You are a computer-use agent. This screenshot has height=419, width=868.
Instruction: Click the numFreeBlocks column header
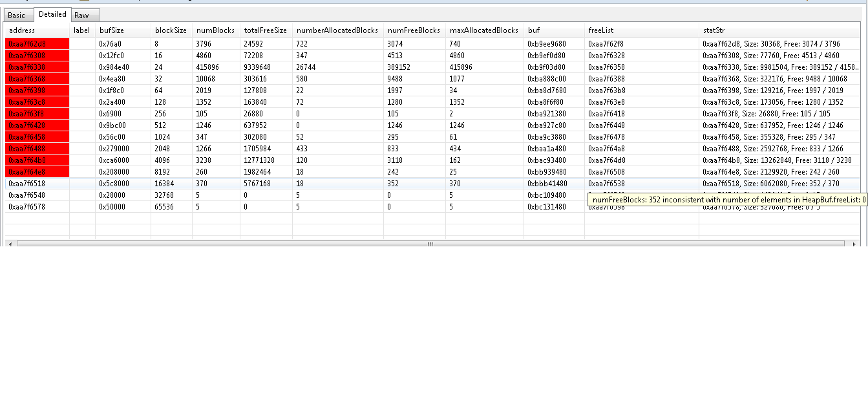pyautogui.click(x=414, y=30)
